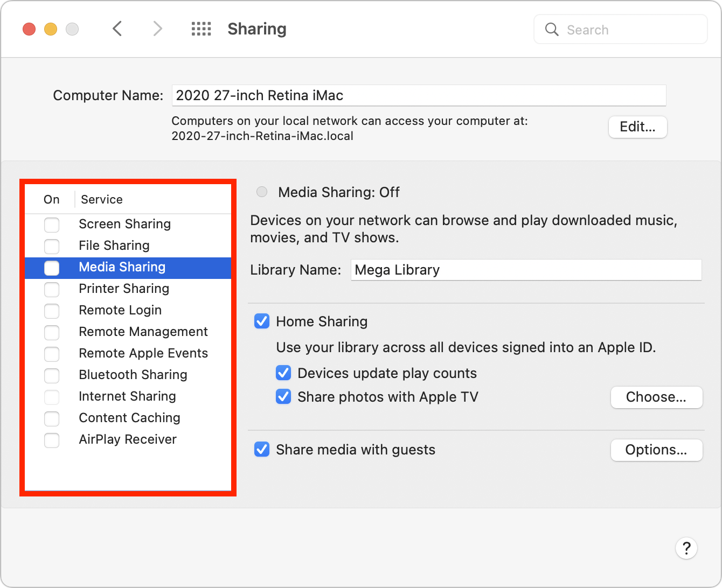Enable the Content Caching checkbox
The image size is (722, 588).
[x=52, y=418]
